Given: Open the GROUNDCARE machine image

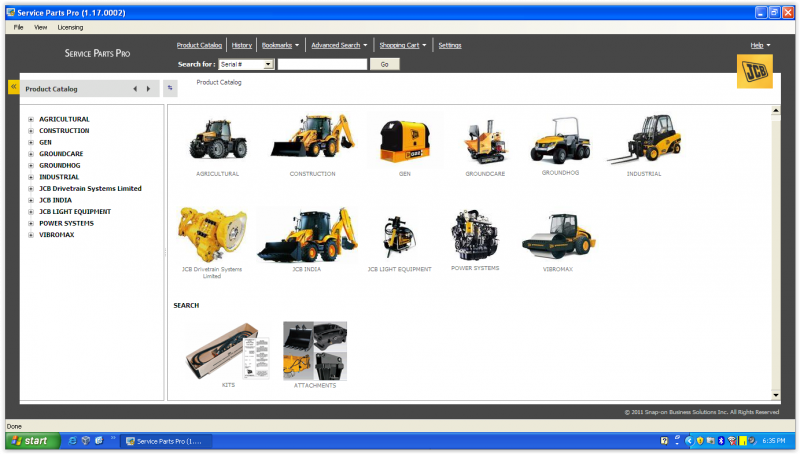Looking at the screenshot, I should tap(485, 141).
